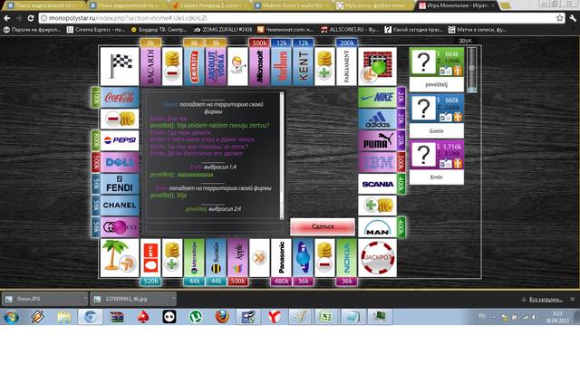Click the Megafon property tile
This screenshot has height=392, width=580.
click(x=194, y=258)
